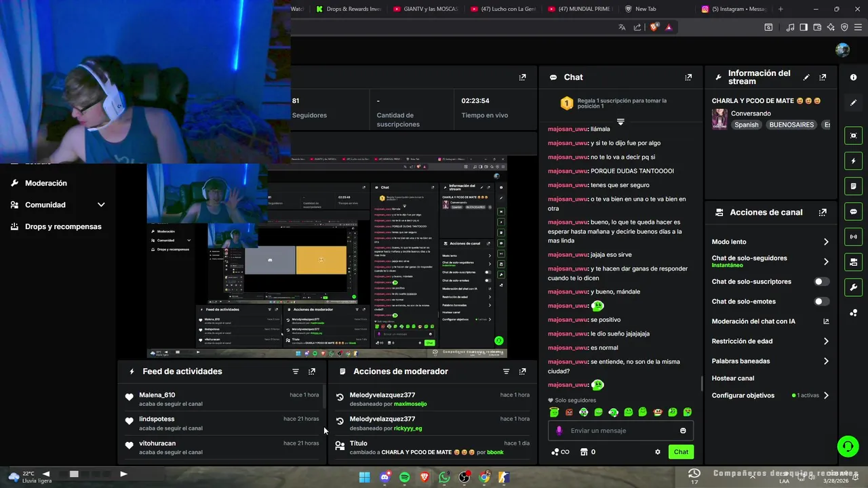Click the green Chat send button
868x488 pixels.
[681, 452]
